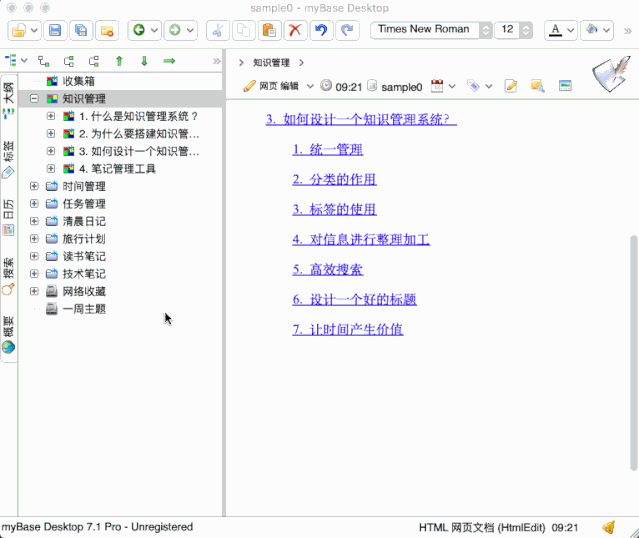Click the quill and paper logo
The height and width of the screenshot is (538, 639).
[611, 74]
